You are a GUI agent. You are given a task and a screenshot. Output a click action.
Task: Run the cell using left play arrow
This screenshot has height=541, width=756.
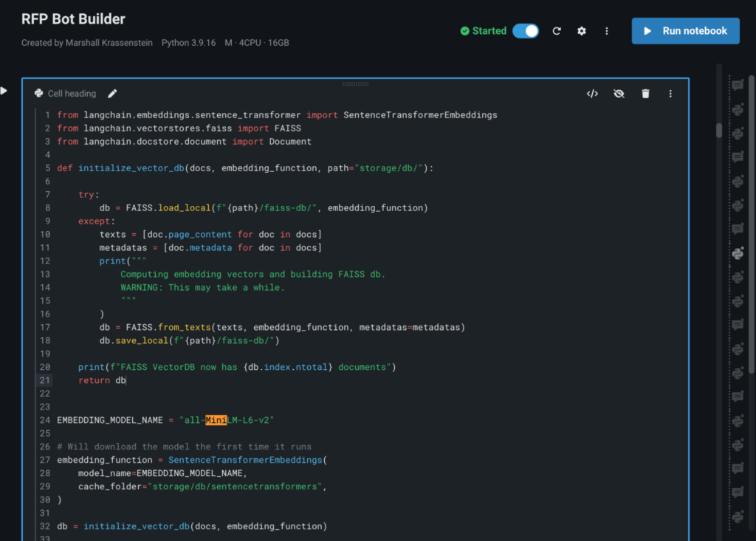[x=4, y=91]
